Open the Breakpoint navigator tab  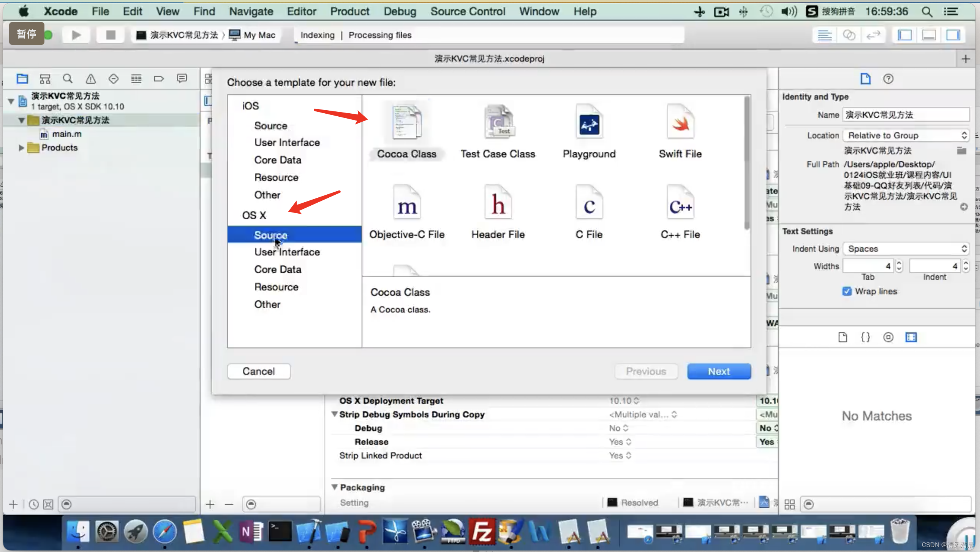159,79
